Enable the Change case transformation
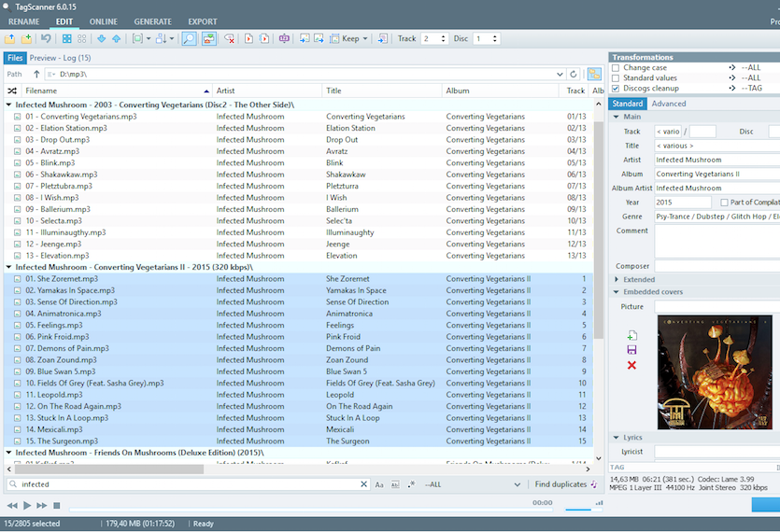The image size is (780, 532). coord(616,67)
